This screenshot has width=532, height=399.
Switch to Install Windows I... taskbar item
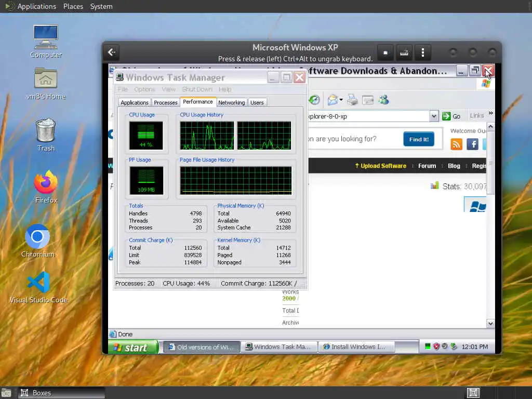(x=356, y=347)
